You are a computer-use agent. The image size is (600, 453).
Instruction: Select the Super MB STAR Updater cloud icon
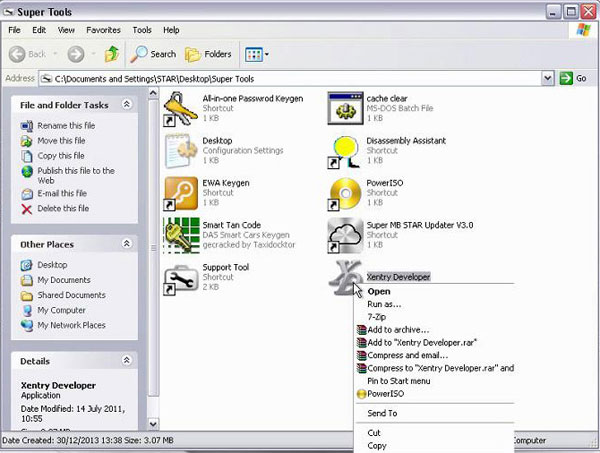pyautogui.click(x=345, y=236)
